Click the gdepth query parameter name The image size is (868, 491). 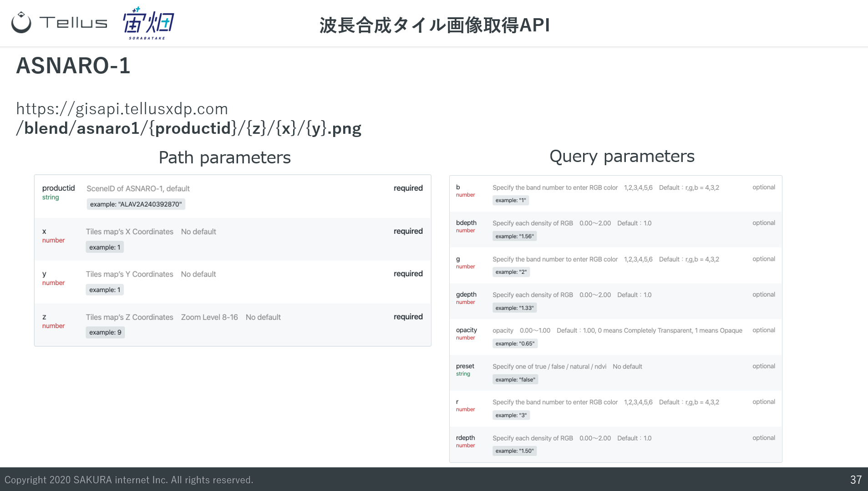pos(466,294)
